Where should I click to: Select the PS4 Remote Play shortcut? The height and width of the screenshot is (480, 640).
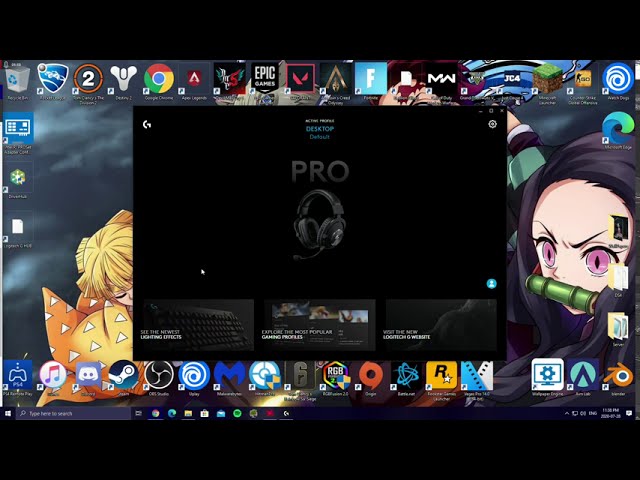click(x=18, y=378)
